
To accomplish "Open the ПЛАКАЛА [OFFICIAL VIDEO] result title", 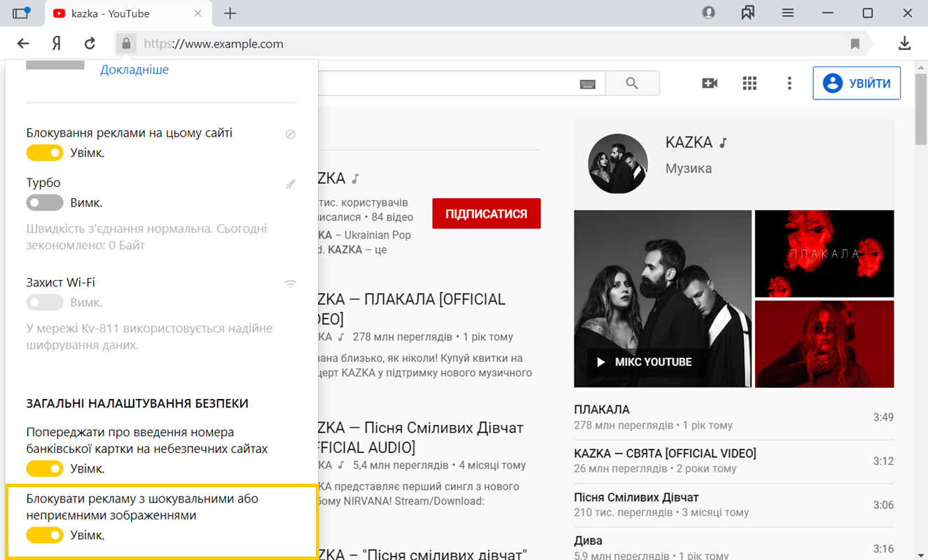I will pos(412,309).
